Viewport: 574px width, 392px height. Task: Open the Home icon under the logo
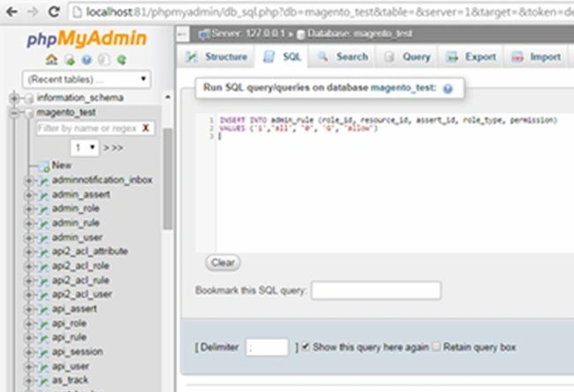pyautogui.click(x=51, y=59)
